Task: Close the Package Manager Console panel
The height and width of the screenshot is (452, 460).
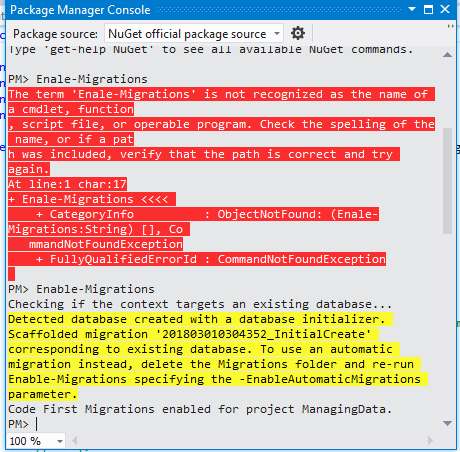Action: pos(445,9)
